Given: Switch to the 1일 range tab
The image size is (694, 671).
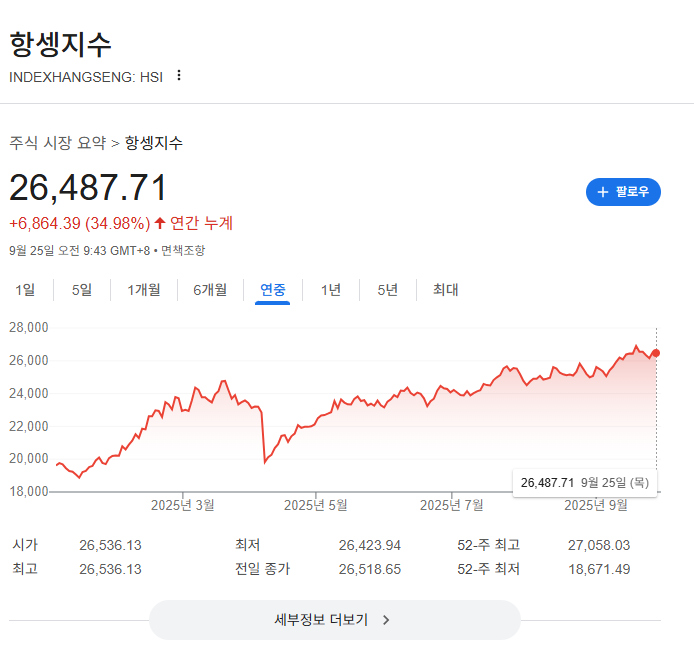Looking at the screenshot, I should coord(25,290).
